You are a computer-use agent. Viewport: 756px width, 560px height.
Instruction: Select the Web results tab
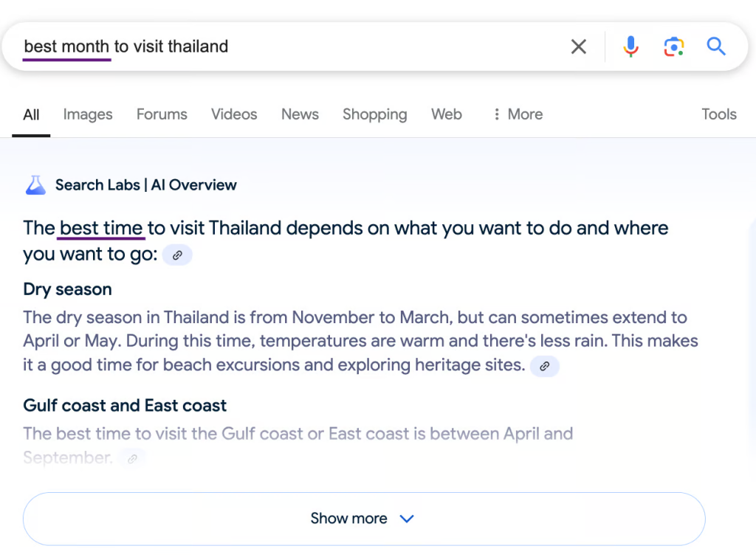click(x=447, y=114)
